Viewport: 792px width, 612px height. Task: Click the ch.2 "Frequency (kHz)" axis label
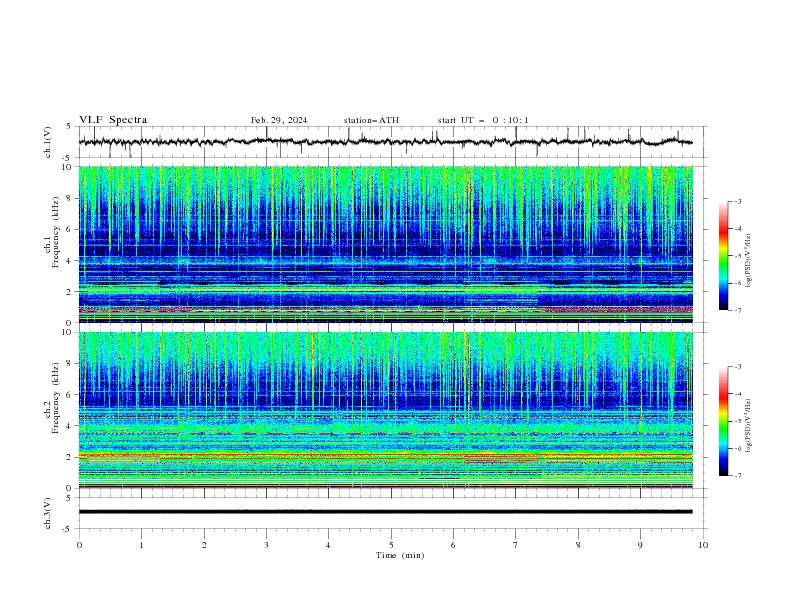pyautogui.click(x=56, y=398)
